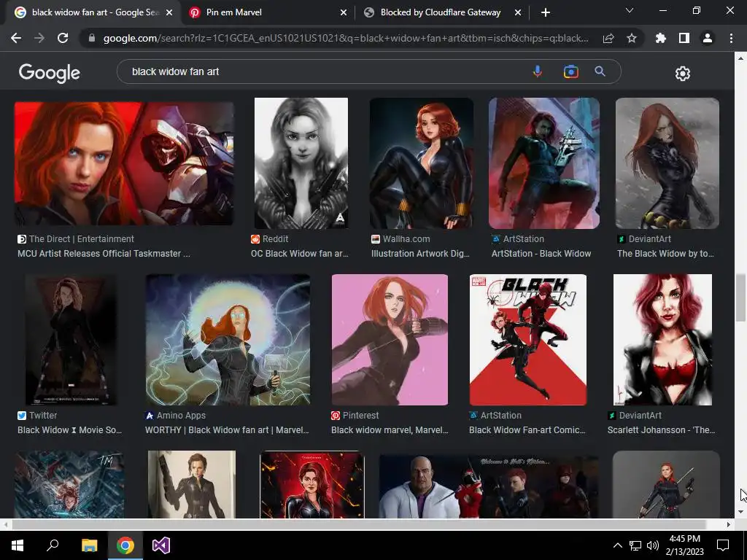Click Scarlett Johansson - 'The... link

point(661,430)
